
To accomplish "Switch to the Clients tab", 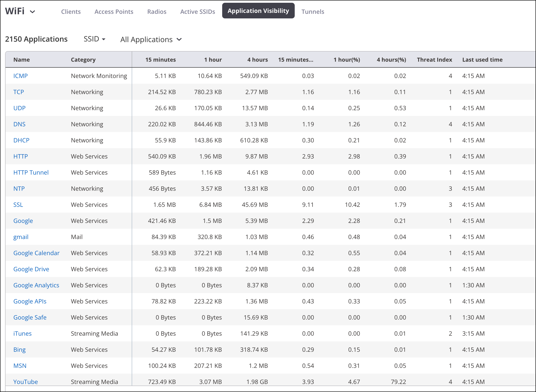I will coord(71,12).
